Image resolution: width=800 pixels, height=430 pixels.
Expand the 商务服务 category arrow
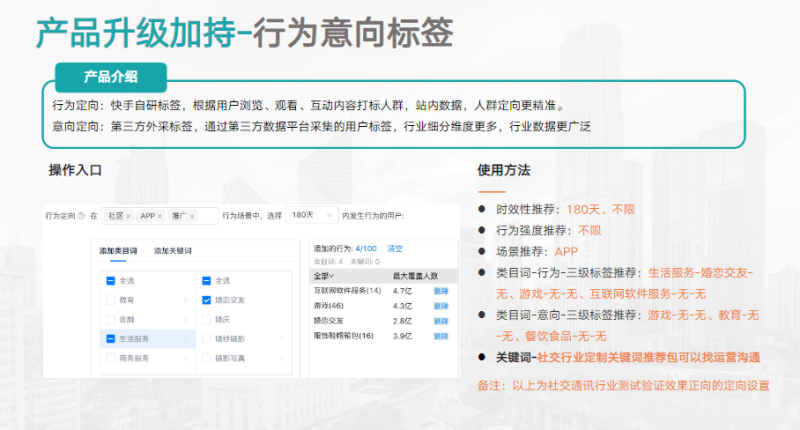pos(186,358)
